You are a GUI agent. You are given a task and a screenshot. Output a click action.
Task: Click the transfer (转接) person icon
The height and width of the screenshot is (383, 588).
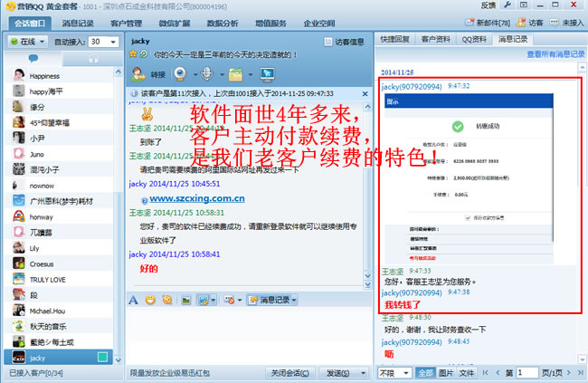pos(138,74)
